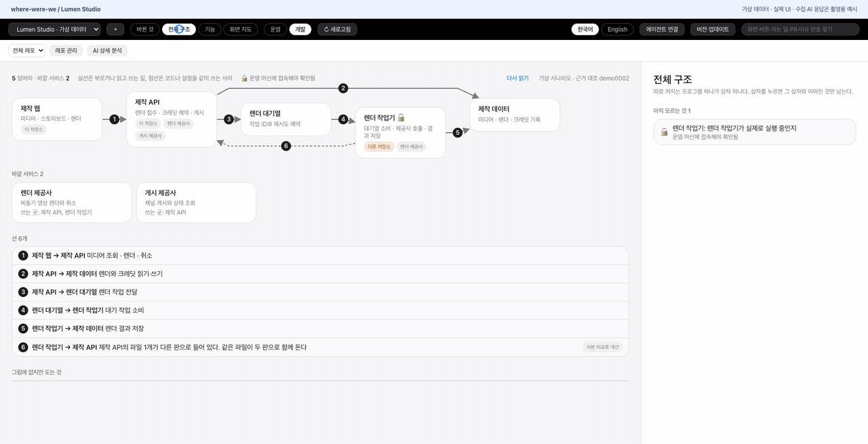Go to the 화면 지도 tab
Image resolution: width=868 pixels, height=444 pixels.
click(241, 29)
